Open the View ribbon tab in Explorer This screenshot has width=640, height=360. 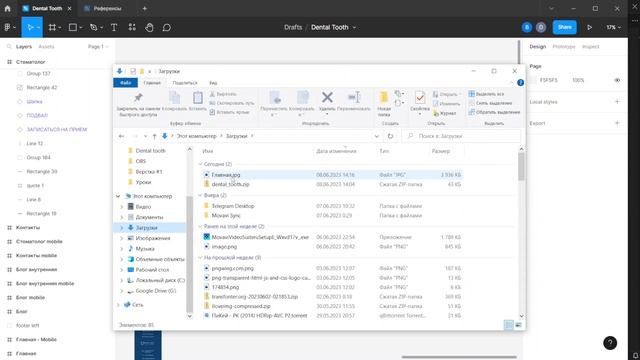(x=213, y=83)
